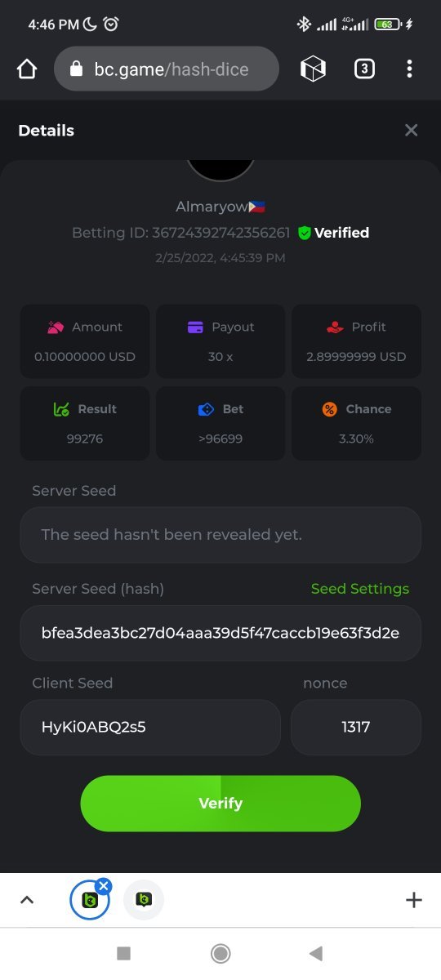The image size is (441, 980).
Task: Tap the green Verified shield badge
Action: [x=305, y=233]
